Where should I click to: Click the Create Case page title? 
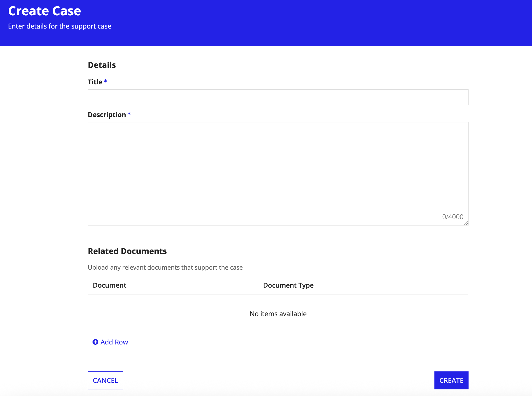[44, 11]
